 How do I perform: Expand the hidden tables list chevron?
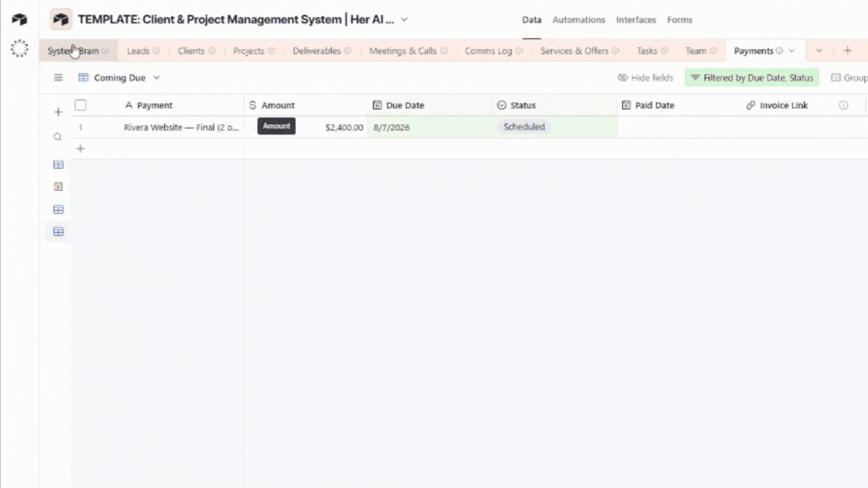[x=819, y=51]
